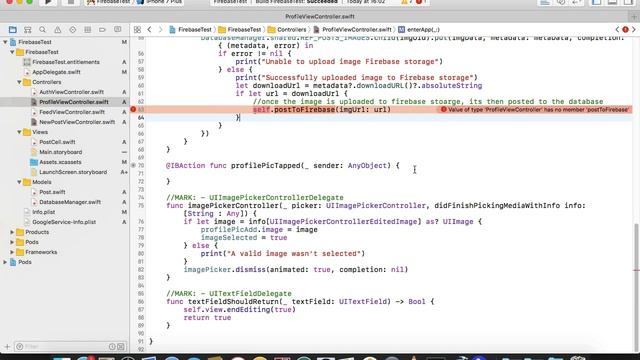Open the Project navigator folder icon

coord(13,29)
